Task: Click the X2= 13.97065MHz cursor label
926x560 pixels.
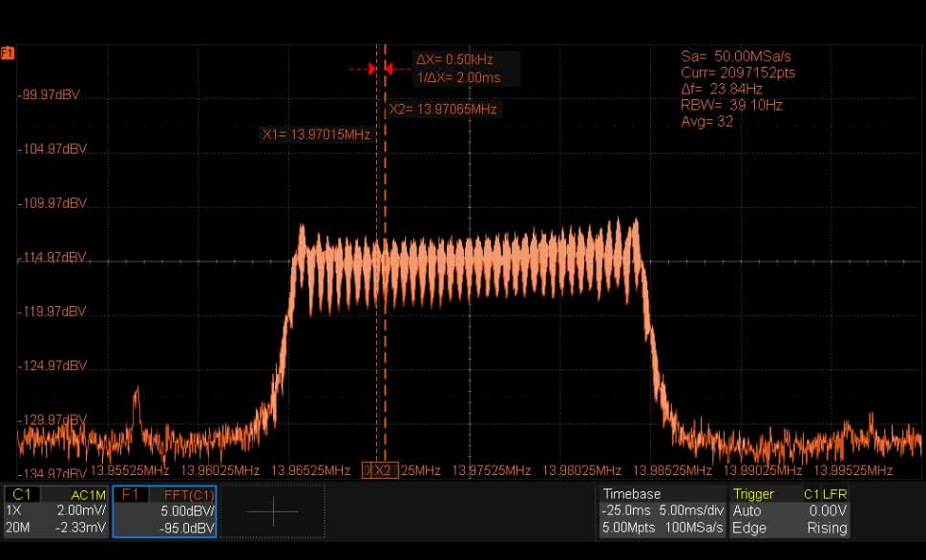Action: 443,110
